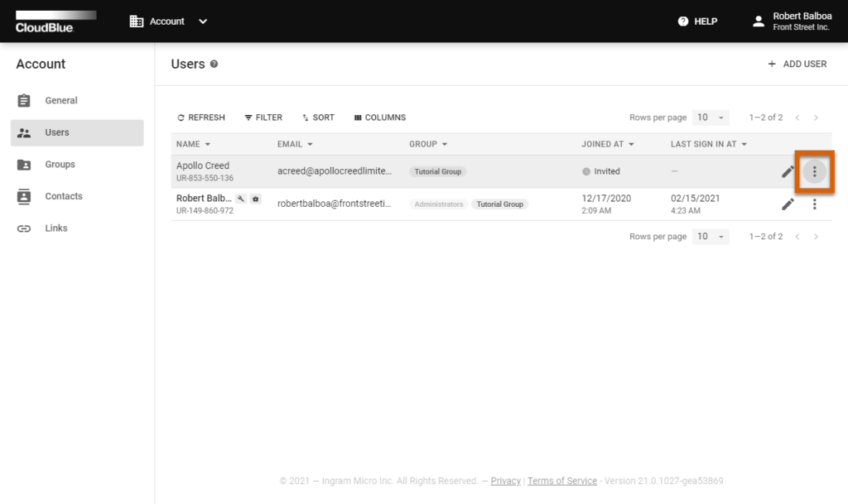This screenshot has width=848, height=504.
Task: Open the Sort options
Action: point(318,117)
